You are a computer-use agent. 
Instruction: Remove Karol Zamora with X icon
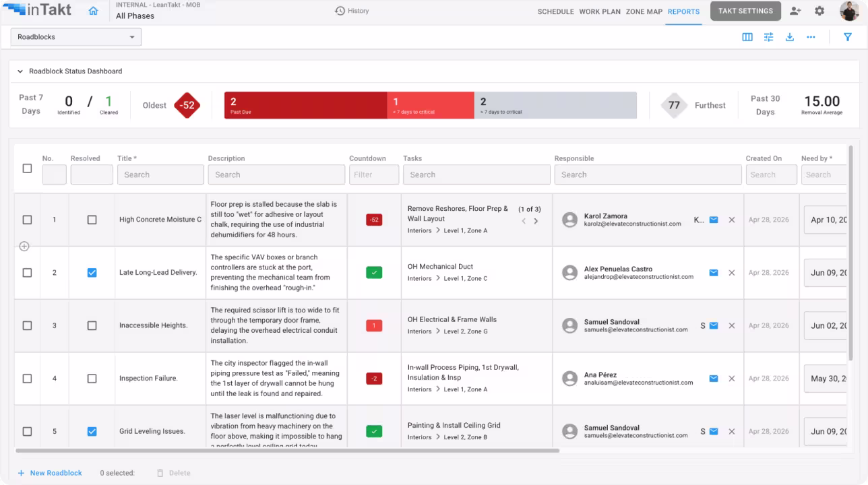tap(731, 220)
